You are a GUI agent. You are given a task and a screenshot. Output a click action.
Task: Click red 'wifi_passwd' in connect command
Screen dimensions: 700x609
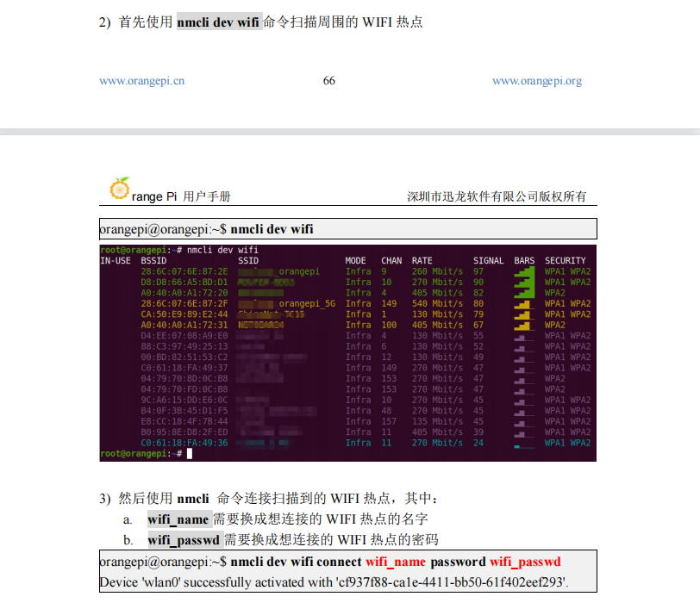tap(525, 562)
